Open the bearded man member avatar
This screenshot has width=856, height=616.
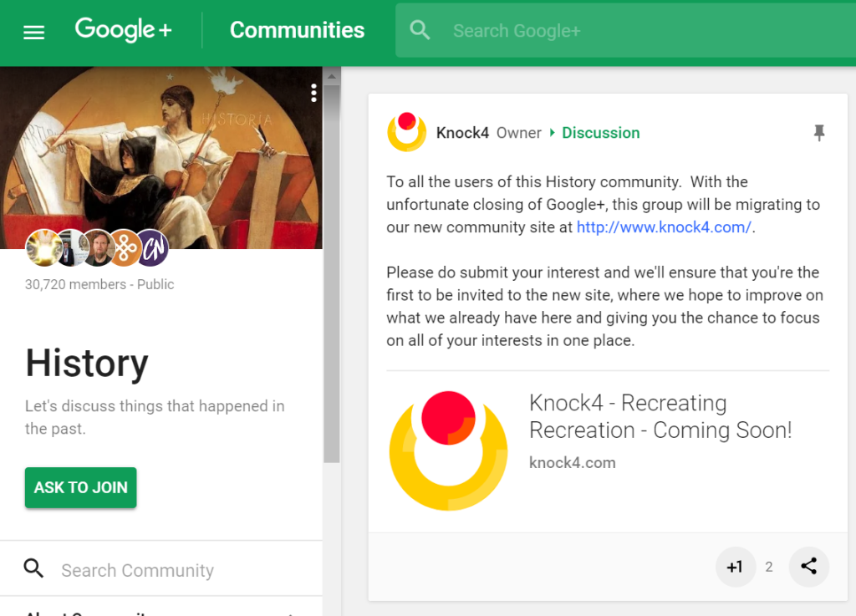point(99,248)
